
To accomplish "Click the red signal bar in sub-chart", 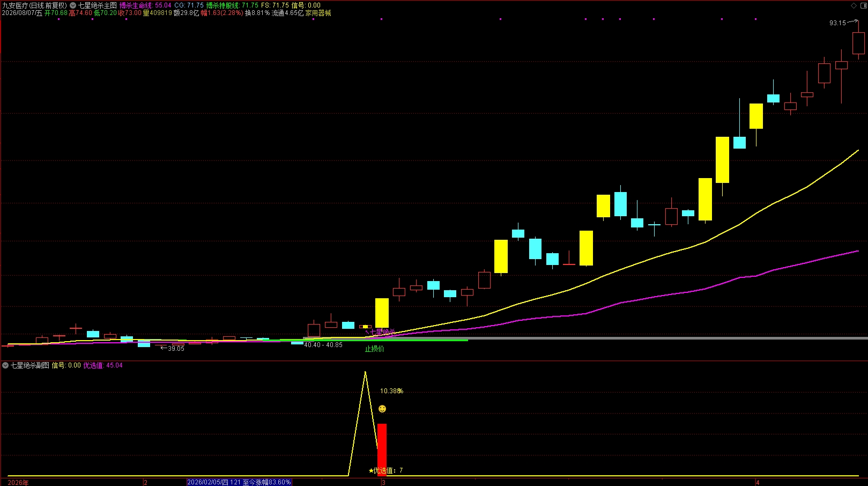I will click(x=382, y=450).
